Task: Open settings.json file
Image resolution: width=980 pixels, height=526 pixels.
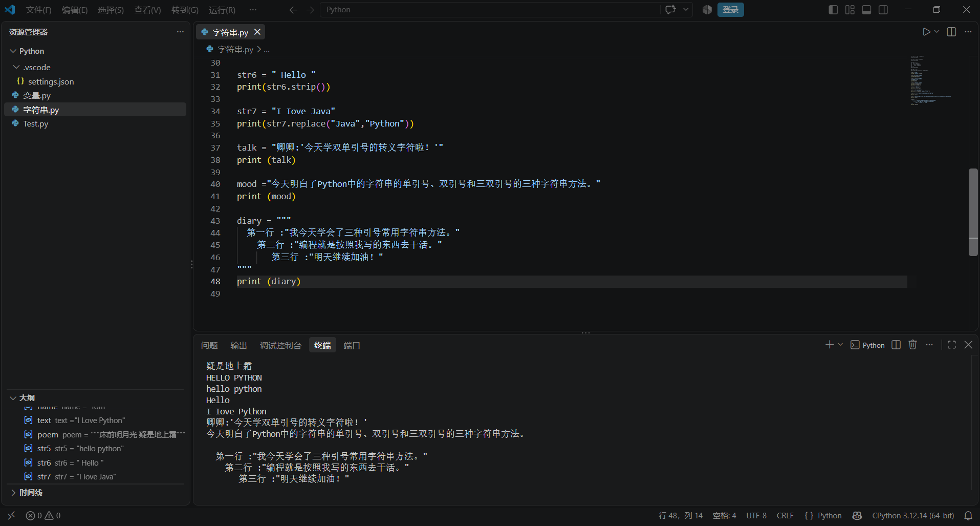Action: coord(95,81)
